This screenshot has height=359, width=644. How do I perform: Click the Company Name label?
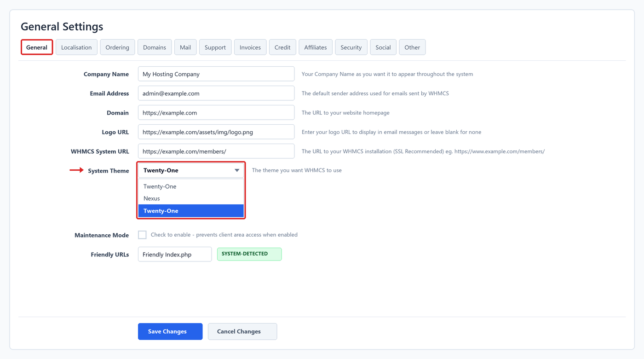click(106, 74)
